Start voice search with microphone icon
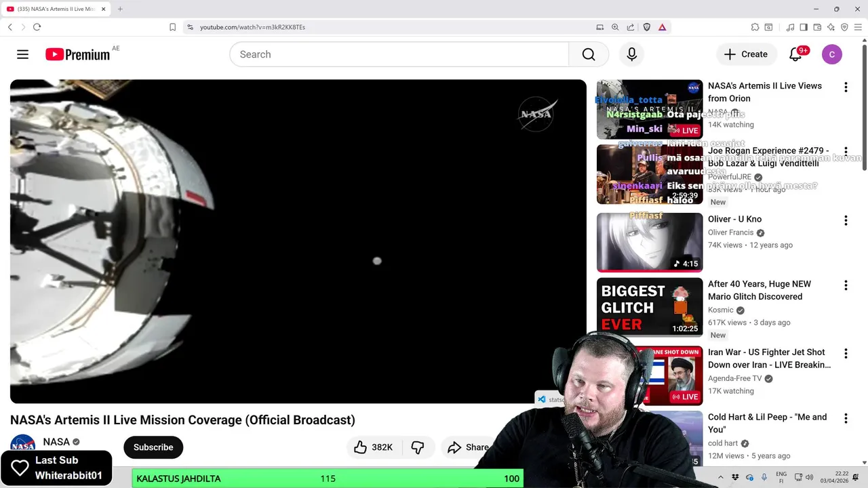Screen dimensions: 868x488 click(x=632, y=54)
